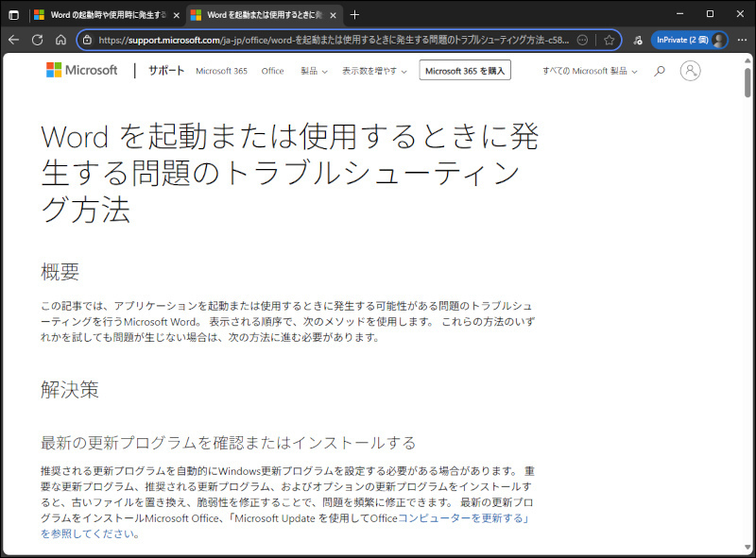756x558 pixels.
Task: Expand すべての Microsoft 製品 dropdown
Action: 590,71
